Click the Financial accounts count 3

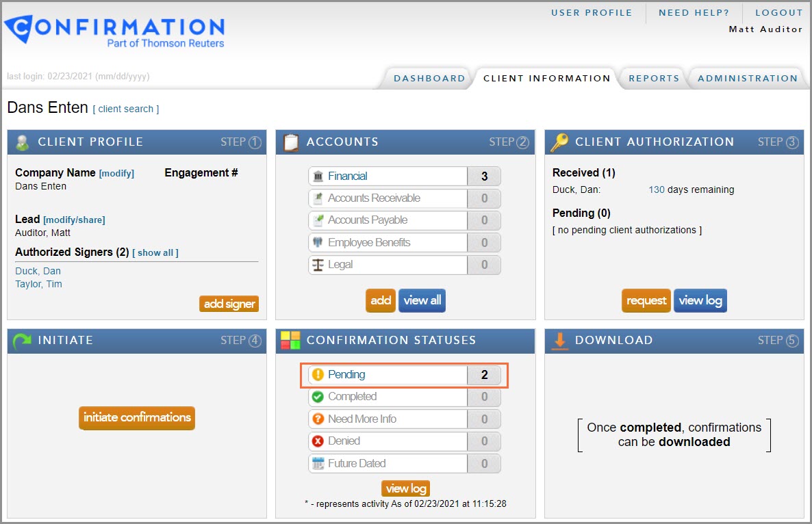click(x=484, y=176)
